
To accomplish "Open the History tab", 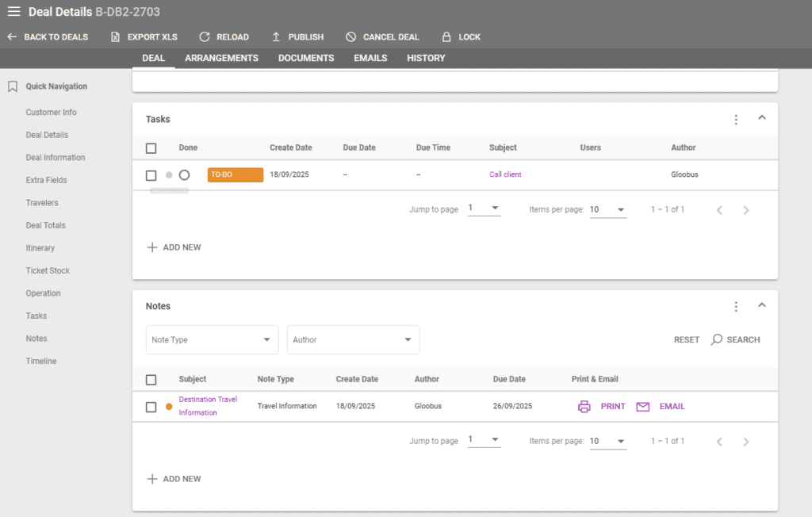I will (426, 57).
